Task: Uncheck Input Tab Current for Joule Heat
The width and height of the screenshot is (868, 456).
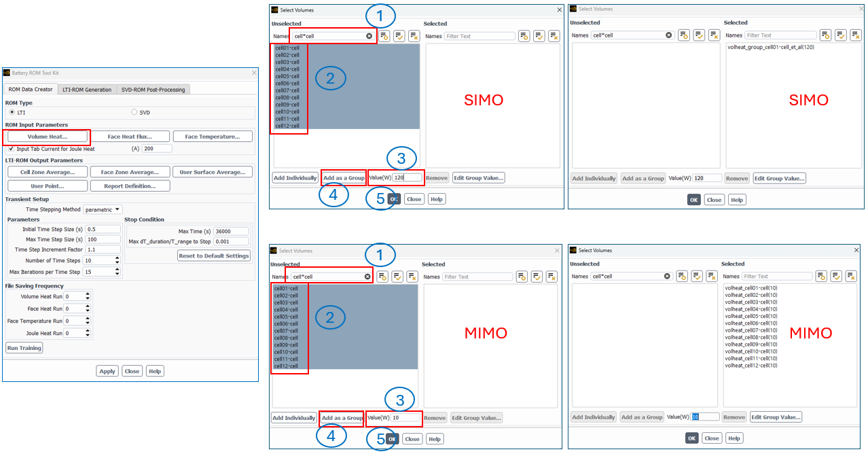Action: (12, 149)
